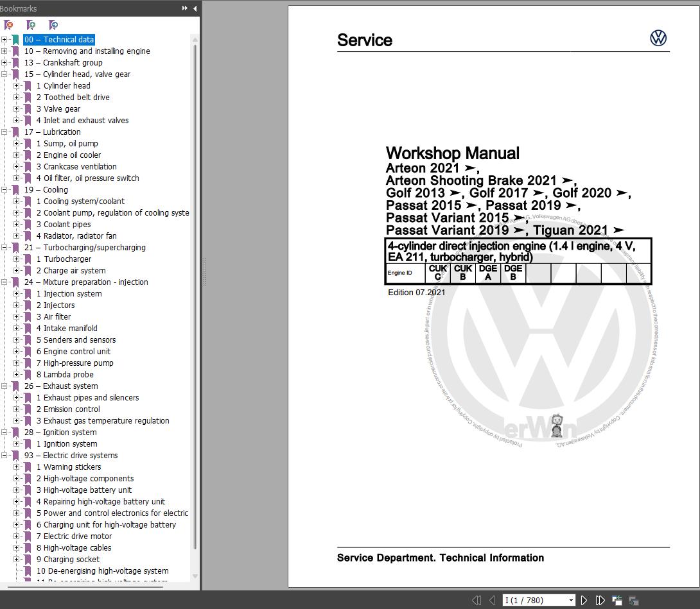
Task: Collapse the 21 – Turbocharging/supercharging section
Action: click(x=4, y=248)
